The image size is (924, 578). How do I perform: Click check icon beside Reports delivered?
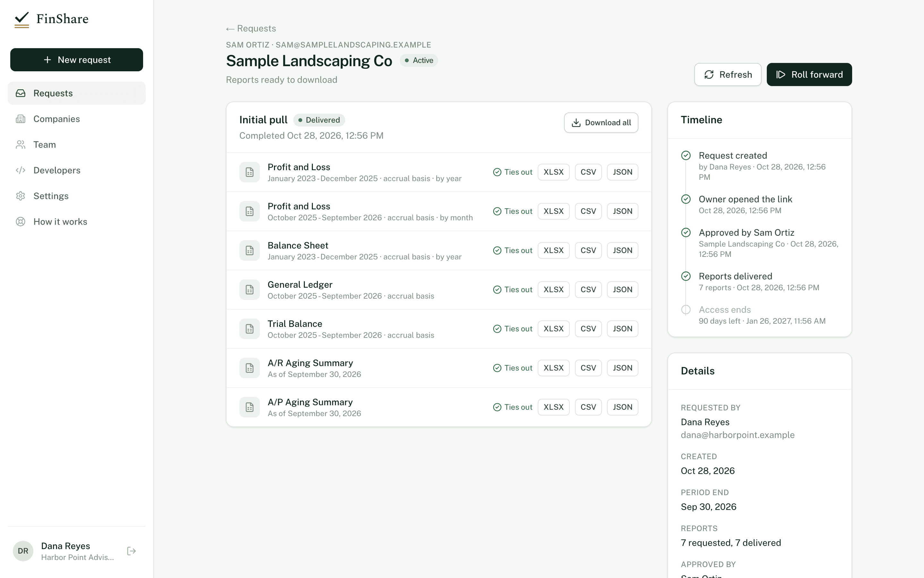686,276
